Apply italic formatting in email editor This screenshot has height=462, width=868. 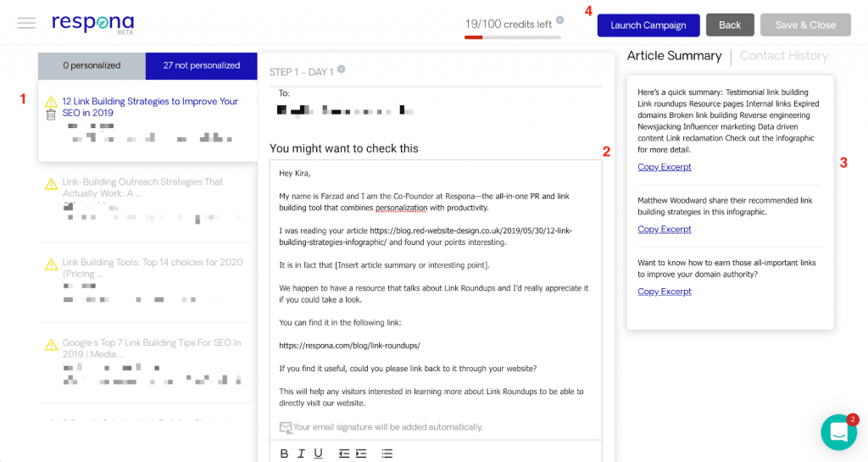coord(301,454)
